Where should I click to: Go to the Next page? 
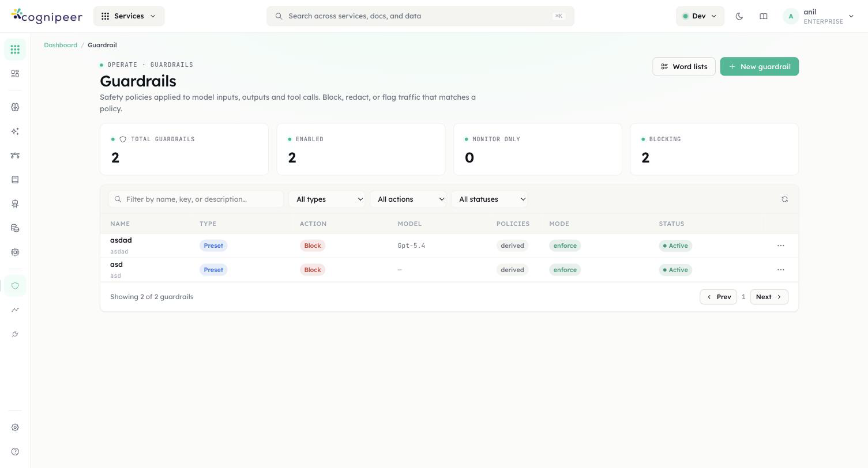coord(769,297)
